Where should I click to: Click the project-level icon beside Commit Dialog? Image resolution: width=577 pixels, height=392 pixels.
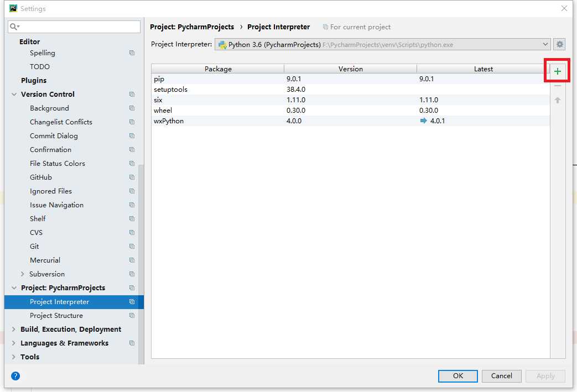point(132,136)
